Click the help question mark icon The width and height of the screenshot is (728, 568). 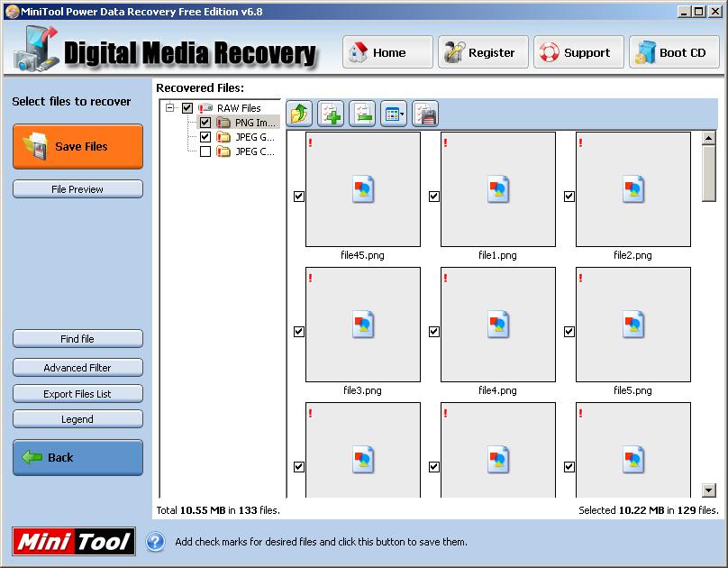point(156,542)
